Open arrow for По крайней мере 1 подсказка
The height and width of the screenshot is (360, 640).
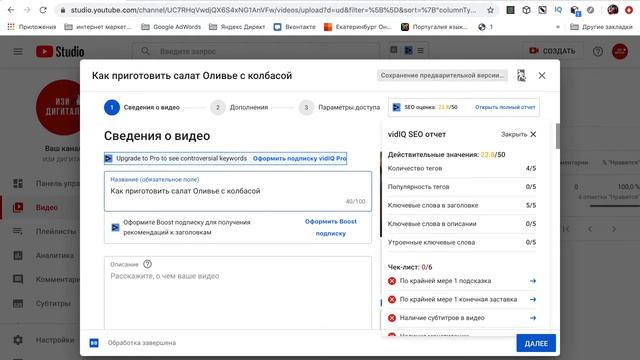[x=533, y=281]
